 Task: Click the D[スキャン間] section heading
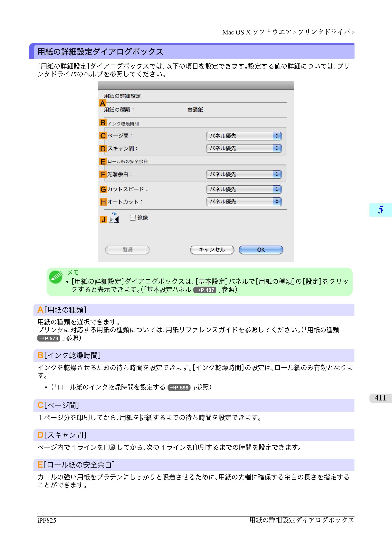tap(194, 435)
